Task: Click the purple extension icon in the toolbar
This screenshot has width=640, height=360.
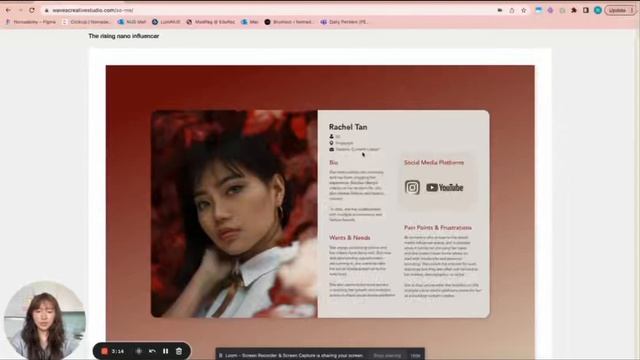Action: click(550, 10)
